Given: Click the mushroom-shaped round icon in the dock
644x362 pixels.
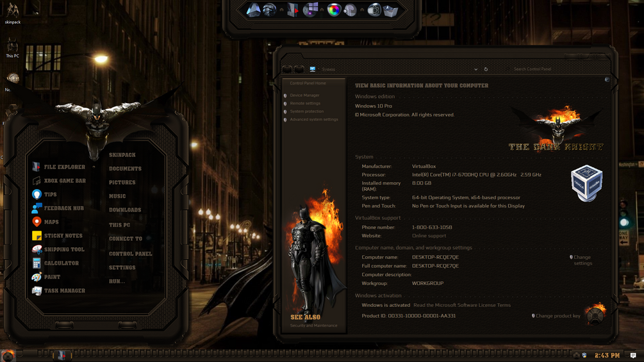Looking at the screenshot, I should [x=350, y=10].
